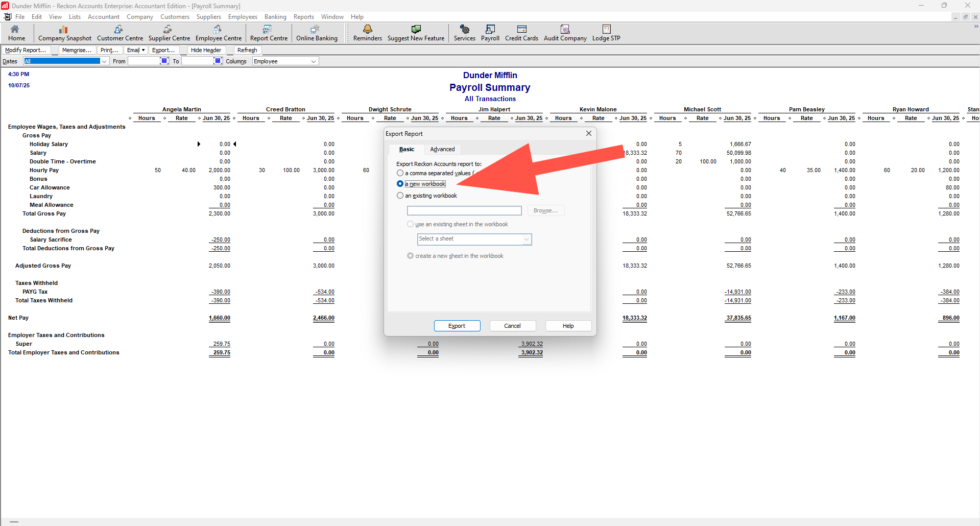Open the Accountant menu
This screenshot has width=980, height=526.
tap(104, 17)
